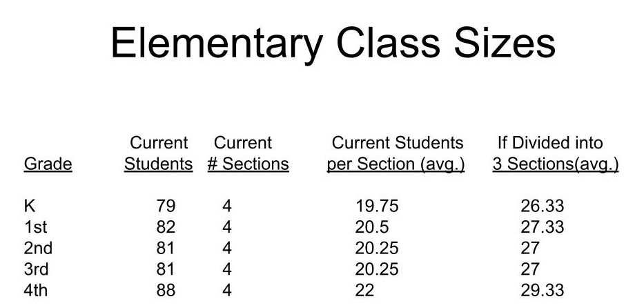Viewport: 644px width, 308px height.
Task: Click the Elementary Class Sizes title
Action: 333,43
